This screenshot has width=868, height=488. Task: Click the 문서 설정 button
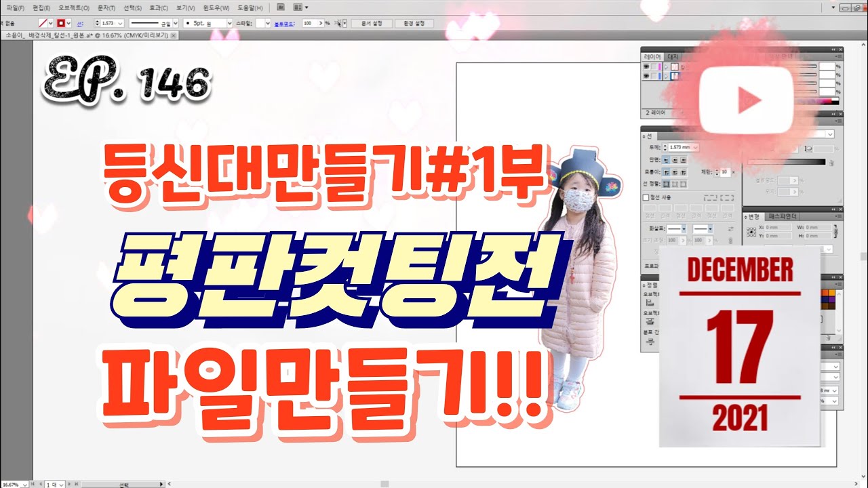[x=372, y=23]
